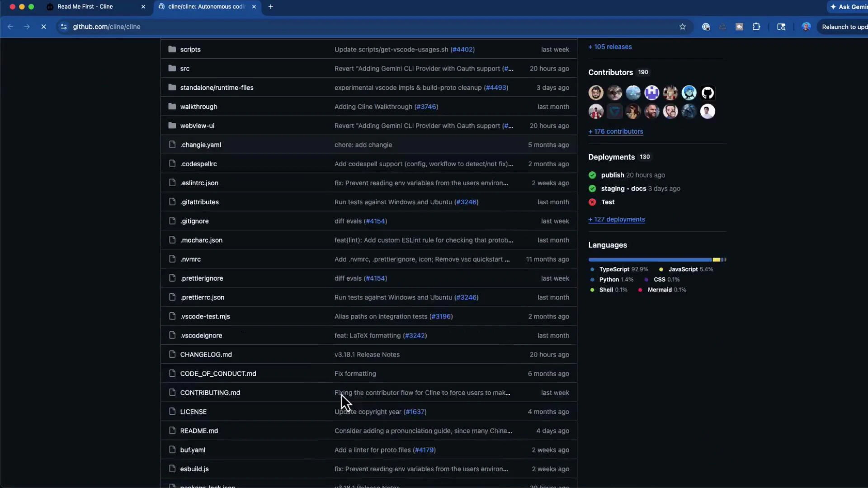Stop page loading with the X icon
The height and width of the screenshot is (488, 868).
pos(43,27)
